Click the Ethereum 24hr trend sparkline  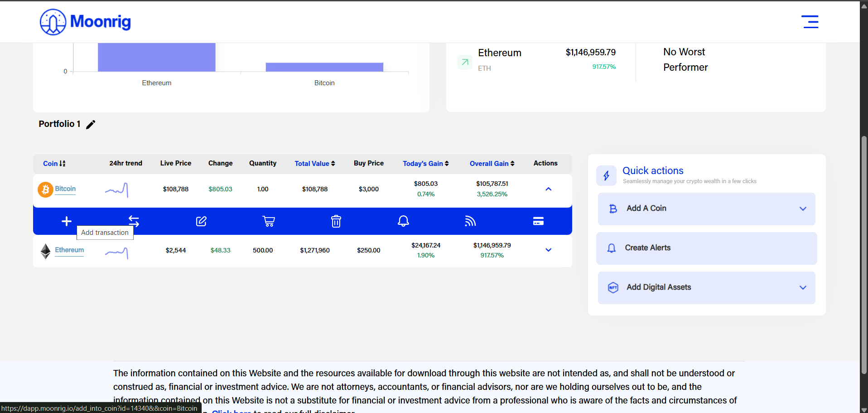(117, 253)
